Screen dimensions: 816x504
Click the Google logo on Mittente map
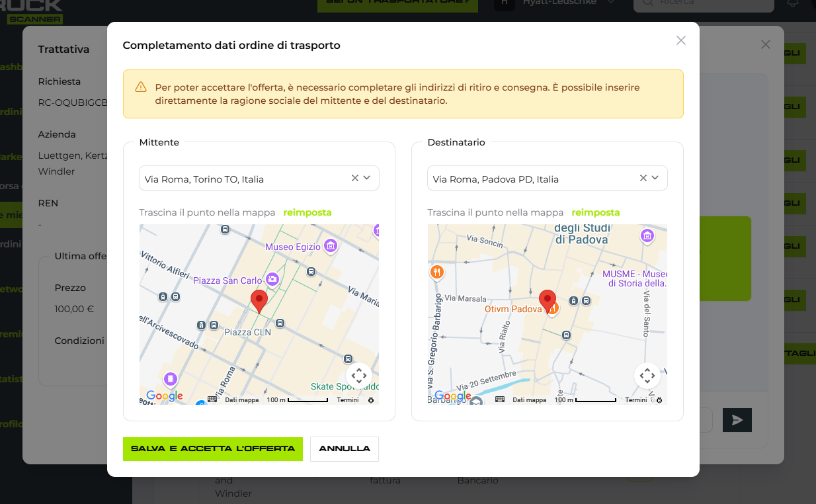(164, 396)
